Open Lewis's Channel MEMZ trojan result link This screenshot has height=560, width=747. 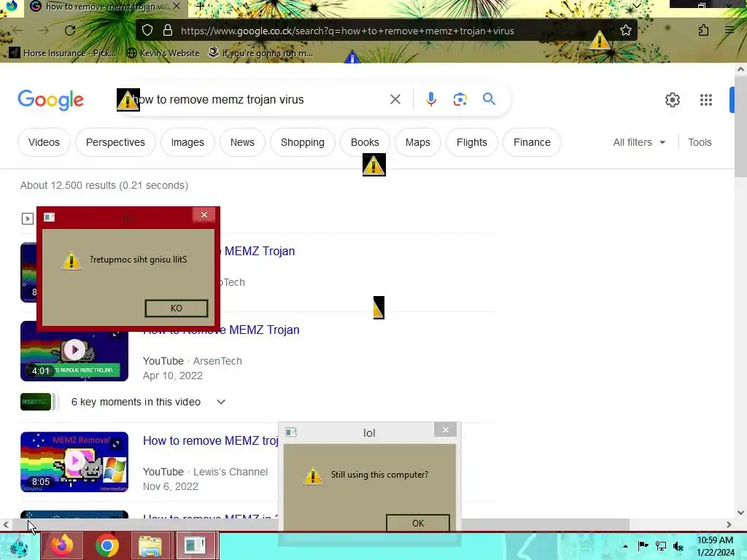coord(211,440)
